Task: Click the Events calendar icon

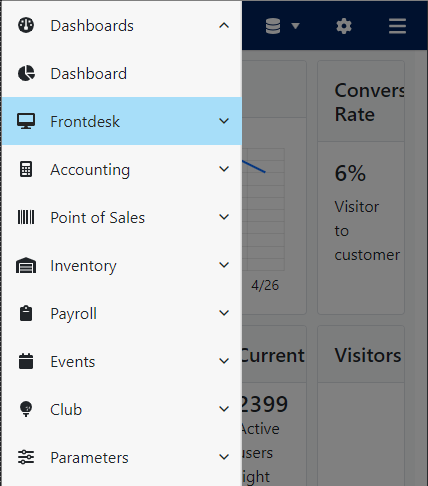Action: tap(26, 361)
